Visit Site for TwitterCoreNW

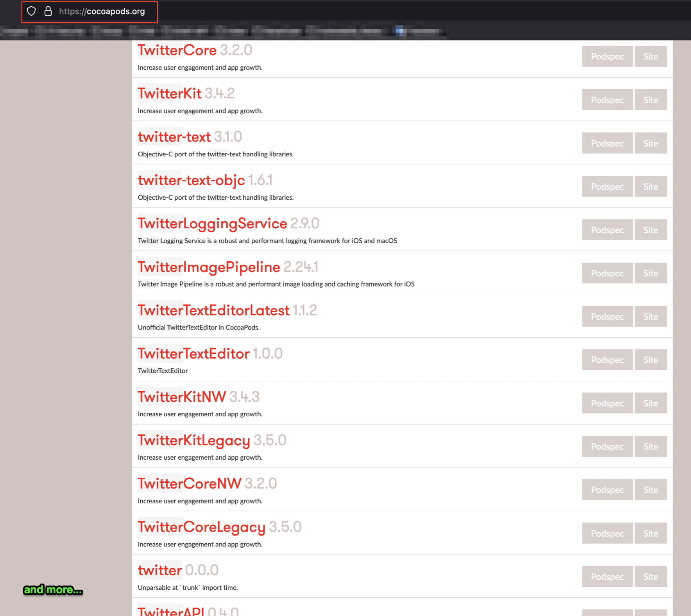click(650, 490)
